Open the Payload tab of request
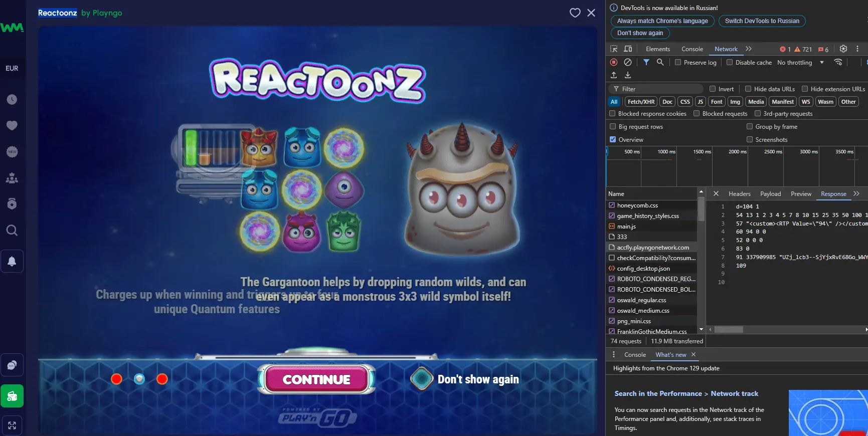 [x=770, y=194]
